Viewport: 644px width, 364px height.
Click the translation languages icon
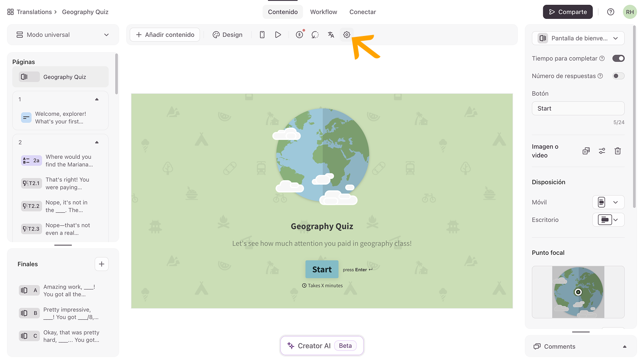(x=331, y=35)
